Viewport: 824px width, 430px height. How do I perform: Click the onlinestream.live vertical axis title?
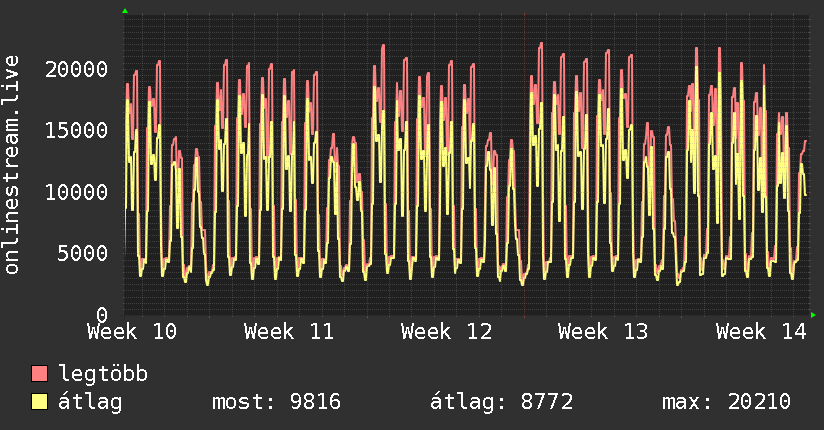pos(12,165)
